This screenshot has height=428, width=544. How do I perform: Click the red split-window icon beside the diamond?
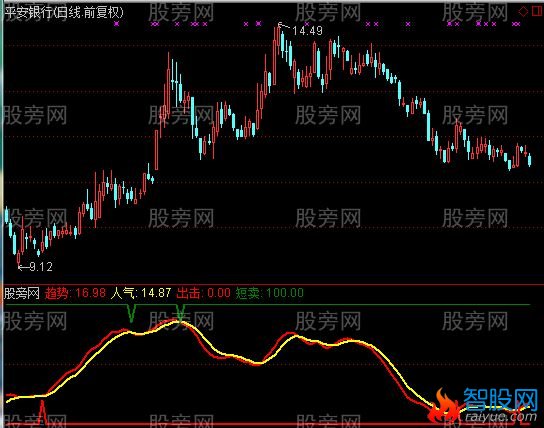click(x=537, y=12)
